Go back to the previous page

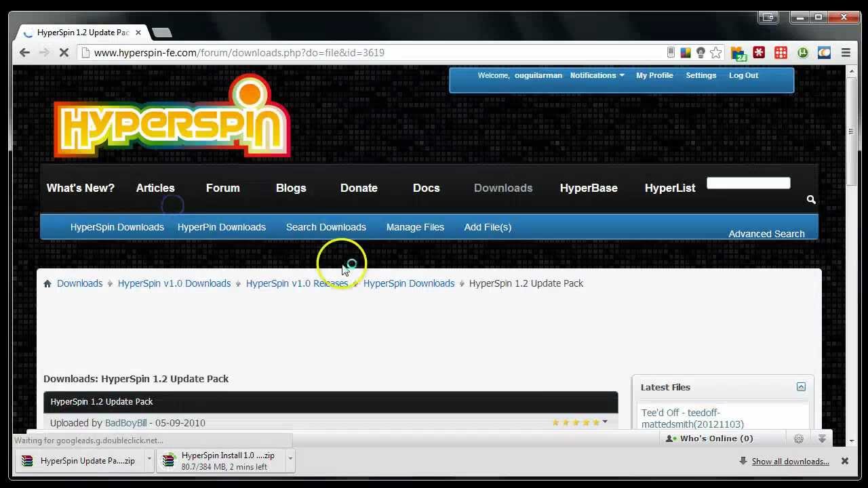25,52
